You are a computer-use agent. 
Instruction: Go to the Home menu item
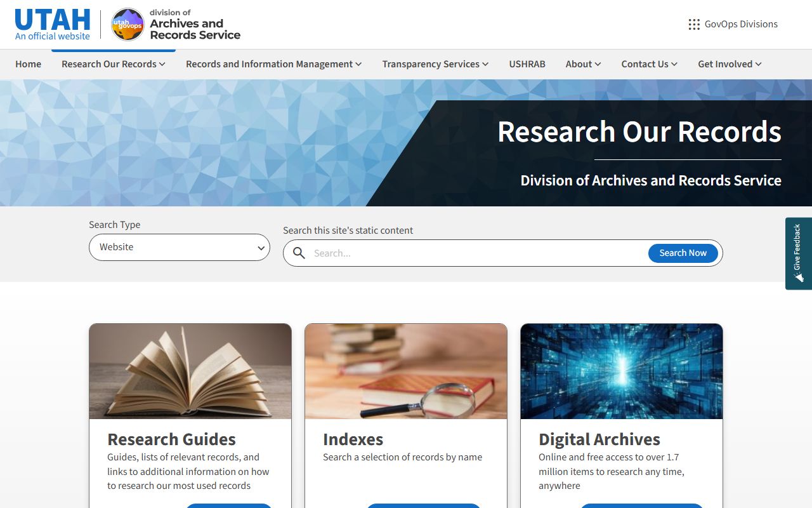(x=28, y=64)
